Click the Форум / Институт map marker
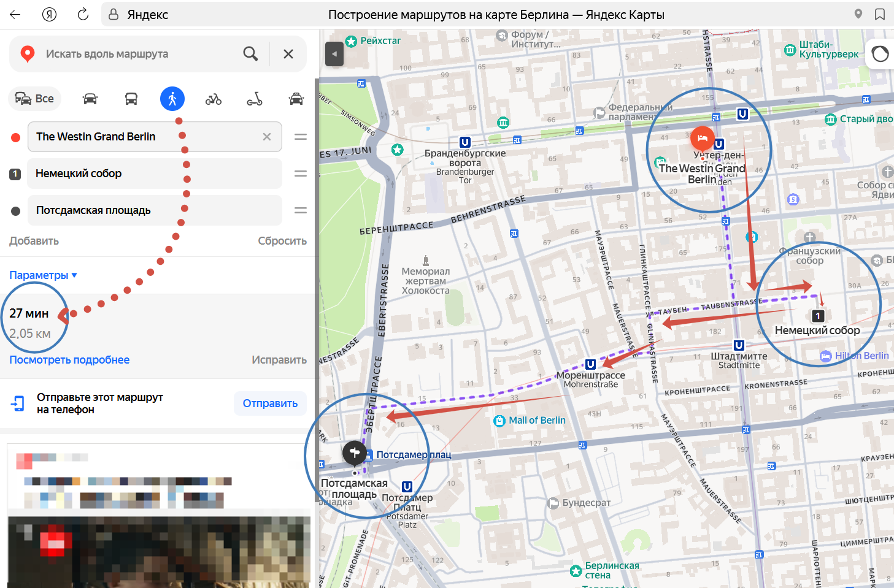This screenshot has height=588, width=894. 502,36
